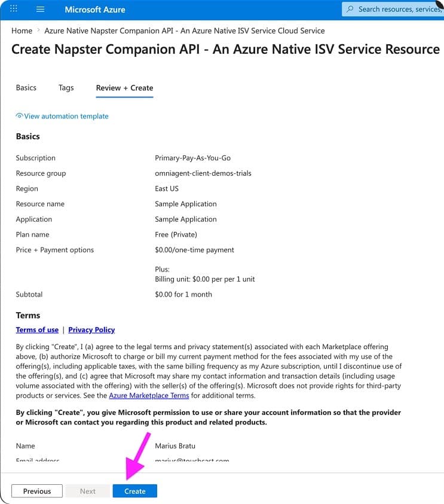Open Azure Native Napster Companion API breadcrumb
Viewport: 444px width, 504px height.
pyautogui.click(x=185, y=31)
